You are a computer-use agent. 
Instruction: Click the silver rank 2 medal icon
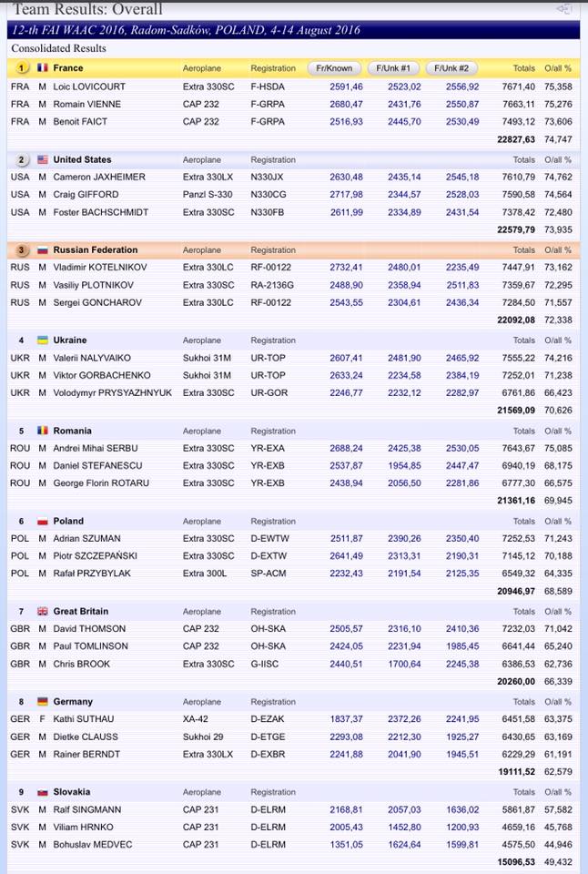point(21,159)
